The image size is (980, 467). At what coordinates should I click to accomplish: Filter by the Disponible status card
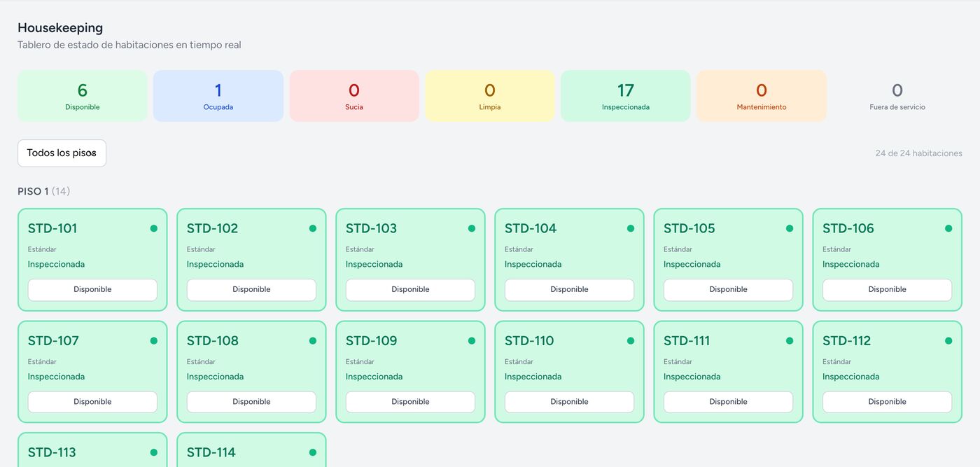83,96
